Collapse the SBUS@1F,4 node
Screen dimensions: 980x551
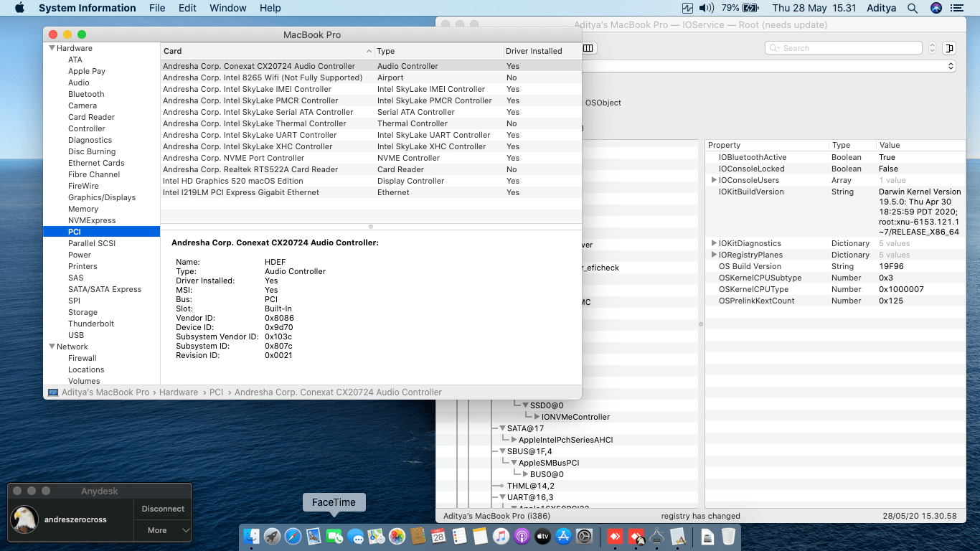coord(502,451)
